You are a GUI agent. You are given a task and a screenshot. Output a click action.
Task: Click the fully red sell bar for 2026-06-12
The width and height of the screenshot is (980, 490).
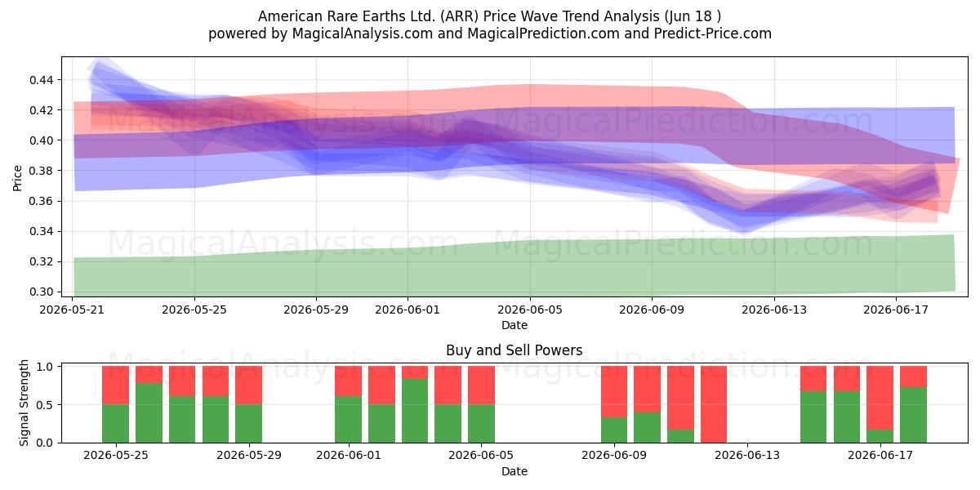[x=714, y=404]
